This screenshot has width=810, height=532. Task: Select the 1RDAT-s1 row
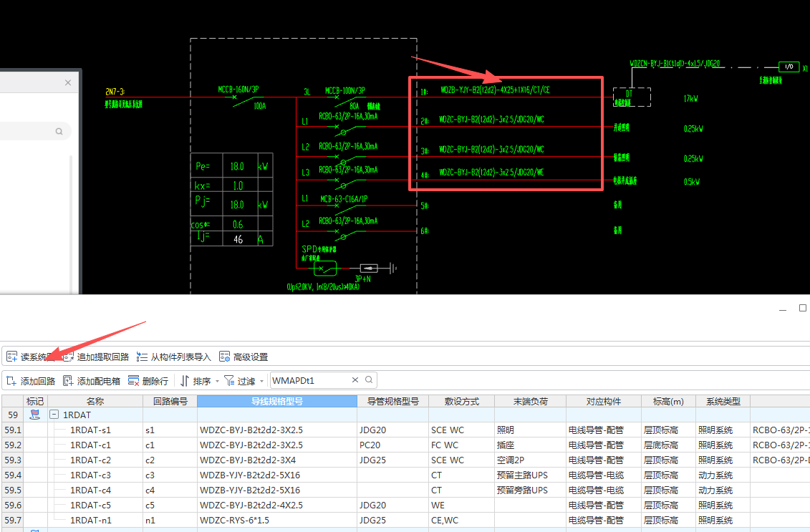coord(405,430)
